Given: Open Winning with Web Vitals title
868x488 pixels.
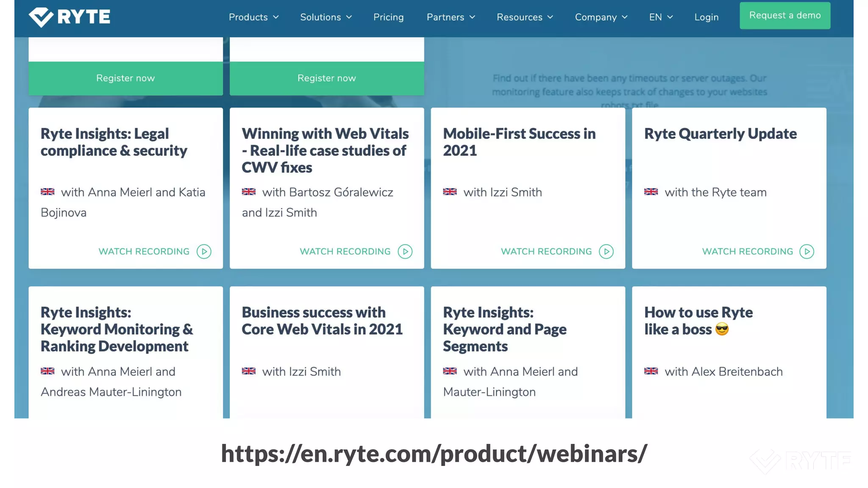Looking at the screenshot, I should (325, 151).
